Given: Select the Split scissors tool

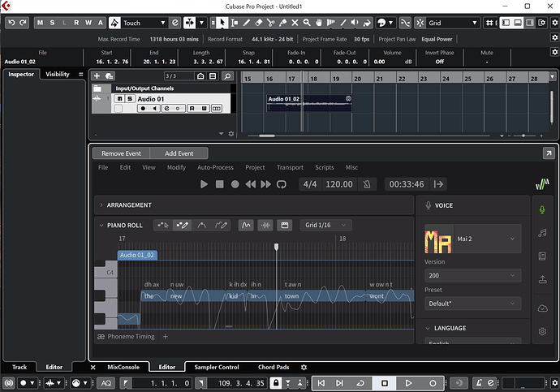Looking at the screenshot, I should click(271, 23).
